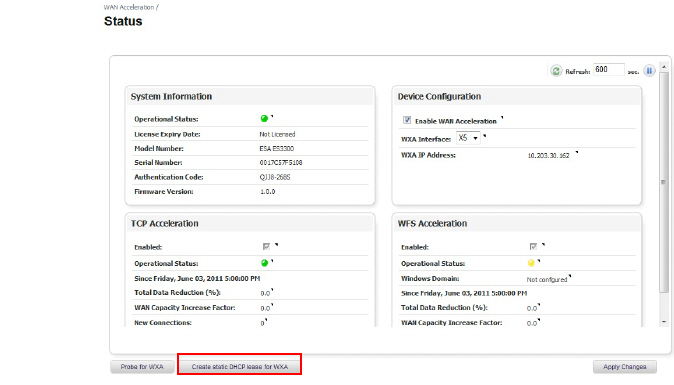Click the Not Licensed expiry text
Viewport: 674px width, 385px height.
click(x=277, y=134)
